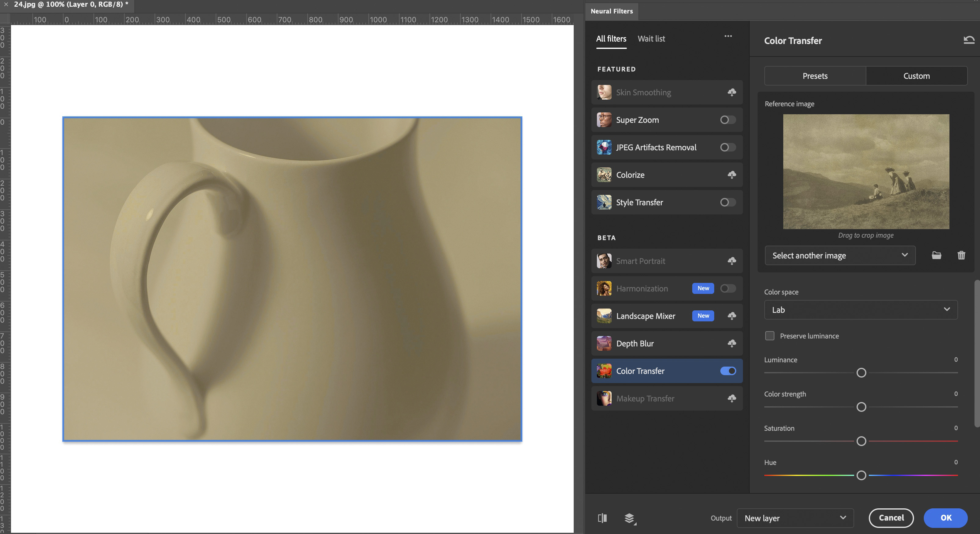This screenshot has height=534, width=980.
Task: Open the three-dot filter options menu
Action: pos(728,36)
